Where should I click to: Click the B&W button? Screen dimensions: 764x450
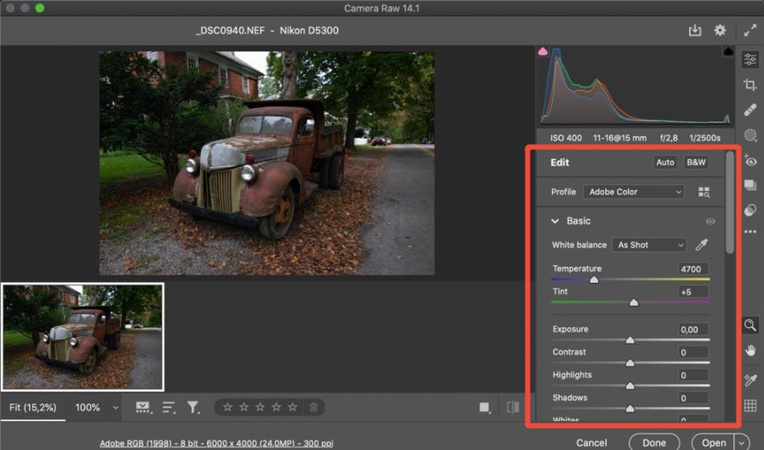pyautogui.click(x=696, y=162)
